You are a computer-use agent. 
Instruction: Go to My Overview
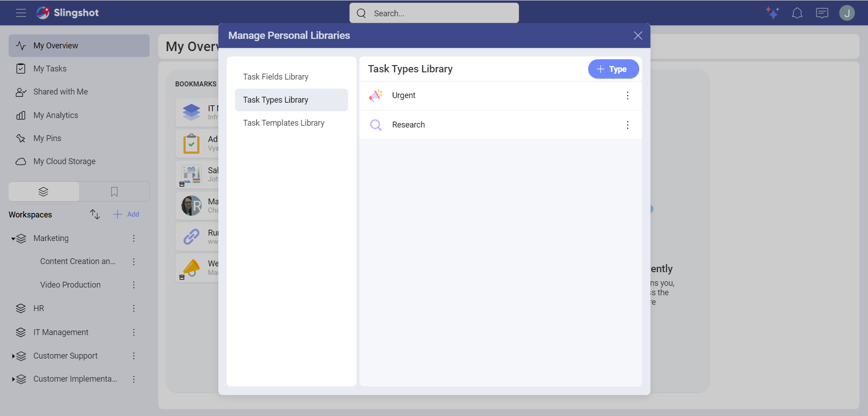tap(79, 46)
